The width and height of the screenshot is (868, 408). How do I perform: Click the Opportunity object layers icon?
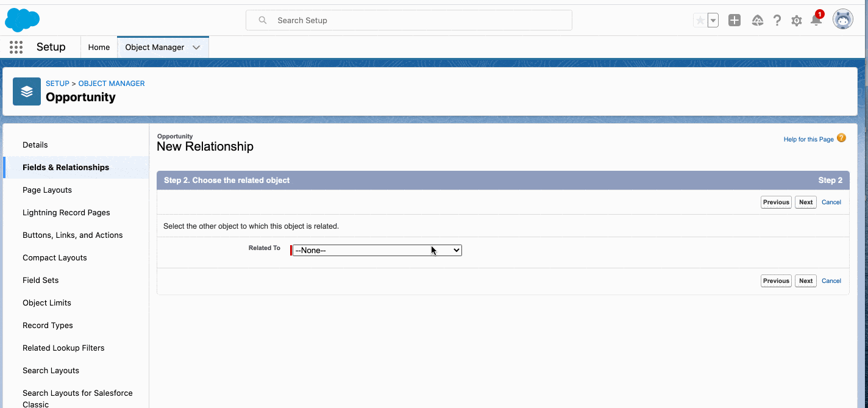27,91
